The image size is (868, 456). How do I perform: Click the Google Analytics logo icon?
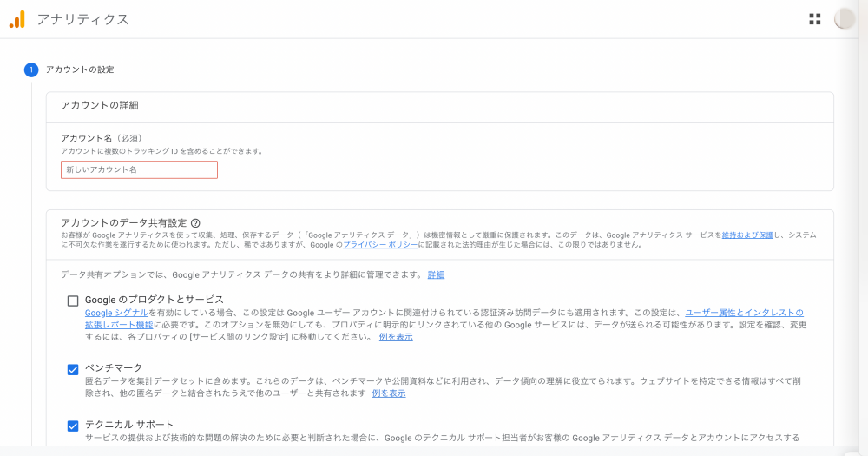tap(17, 19)
